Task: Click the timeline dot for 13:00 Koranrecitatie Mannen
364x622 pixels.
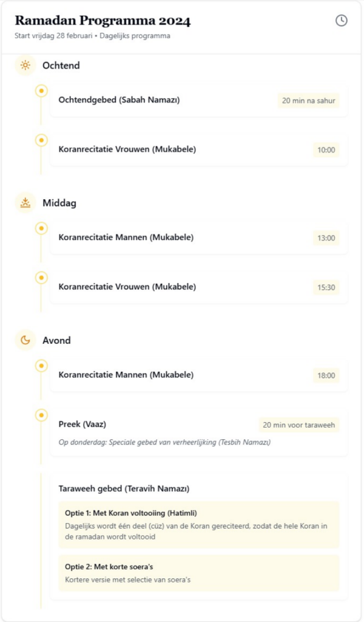Action: (41, 228)
